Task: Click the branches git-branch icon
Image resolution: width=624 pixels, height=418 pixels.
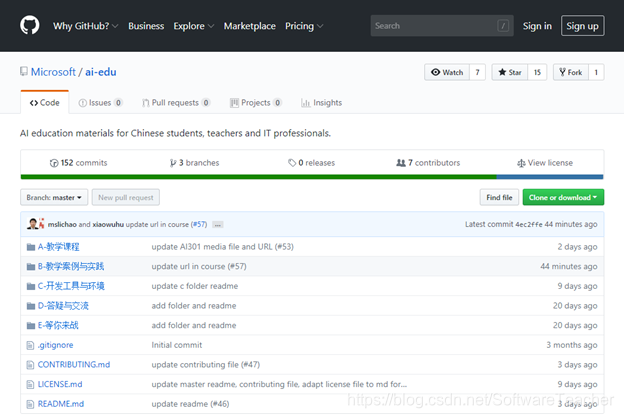Action: 173,163
